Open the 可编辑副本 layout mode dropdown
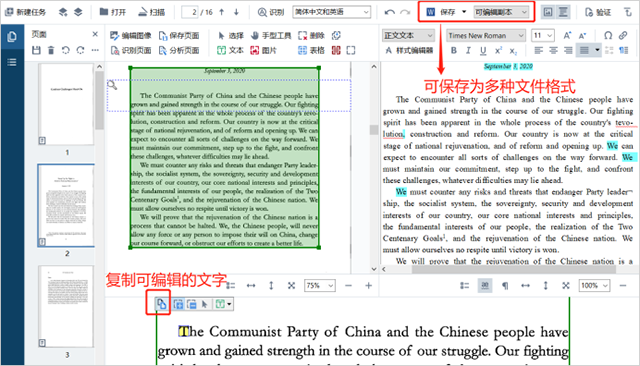 (x=501, y=12)
